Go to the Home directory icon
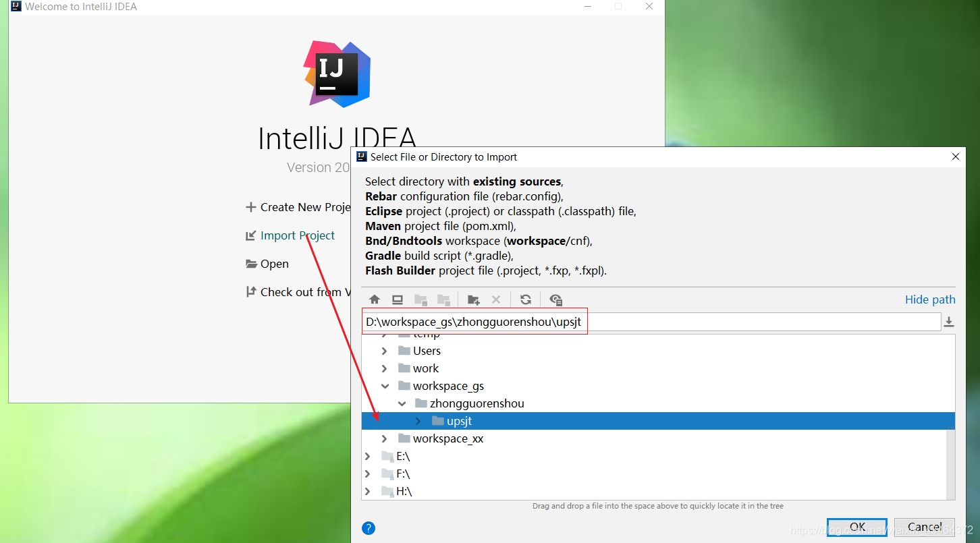The width and height of the screenshot is (980, 543). [375, 299]
